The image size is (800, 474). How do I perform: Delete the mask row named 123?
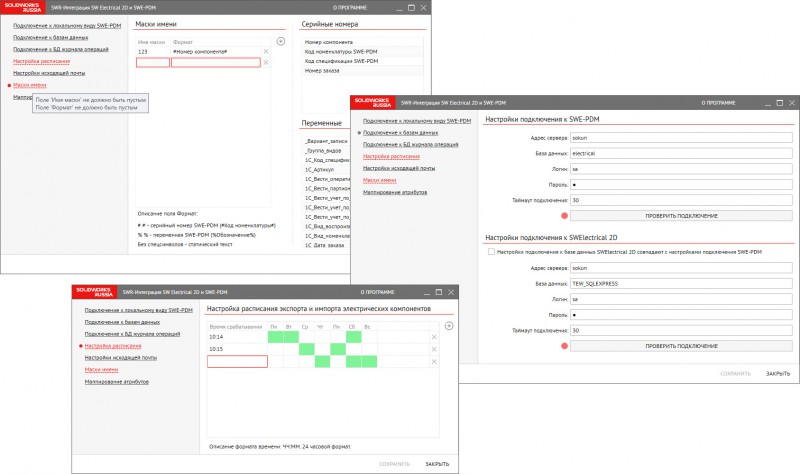point(266,52)
